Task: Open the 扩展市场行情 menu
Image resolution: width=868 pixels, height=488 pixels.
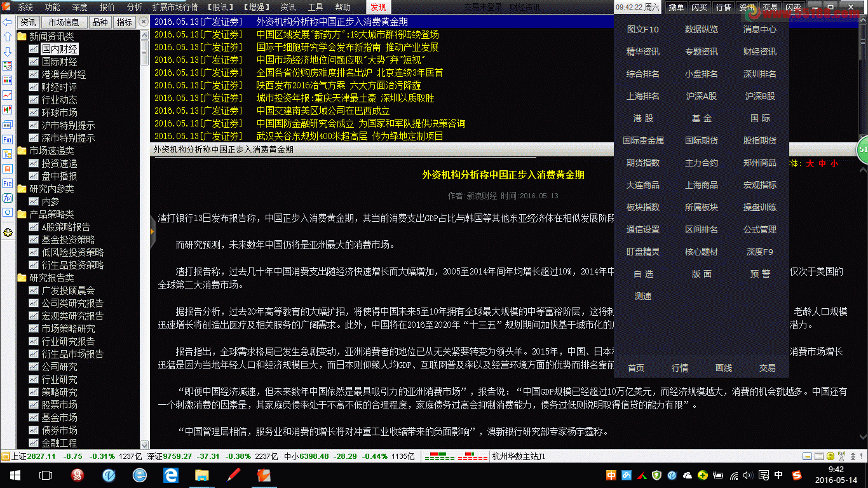Action: pos(175,7)
